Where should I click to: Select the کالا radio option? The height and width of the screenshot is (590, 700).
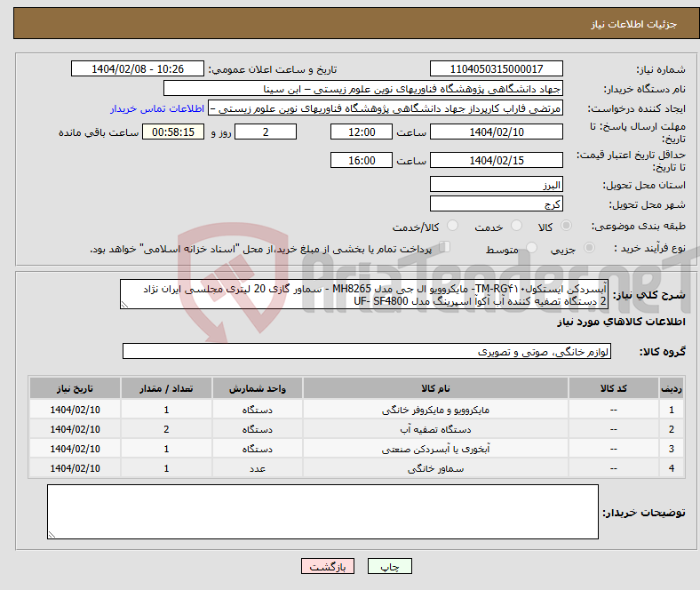click(567, 227)
